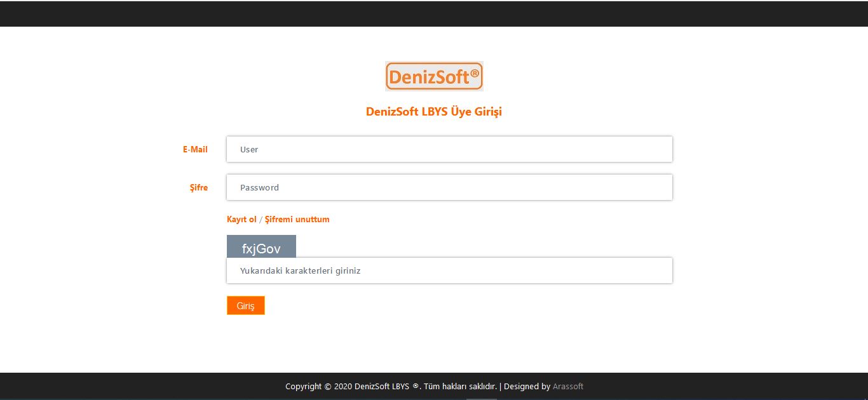Click the Şifre field label
The height and width of the screenshot is (400, 868).
click(199, 188)
